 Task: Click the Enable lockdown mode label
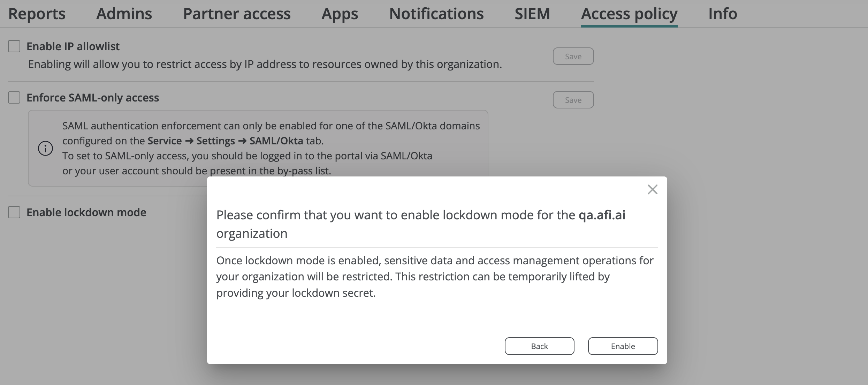[86, 212]
